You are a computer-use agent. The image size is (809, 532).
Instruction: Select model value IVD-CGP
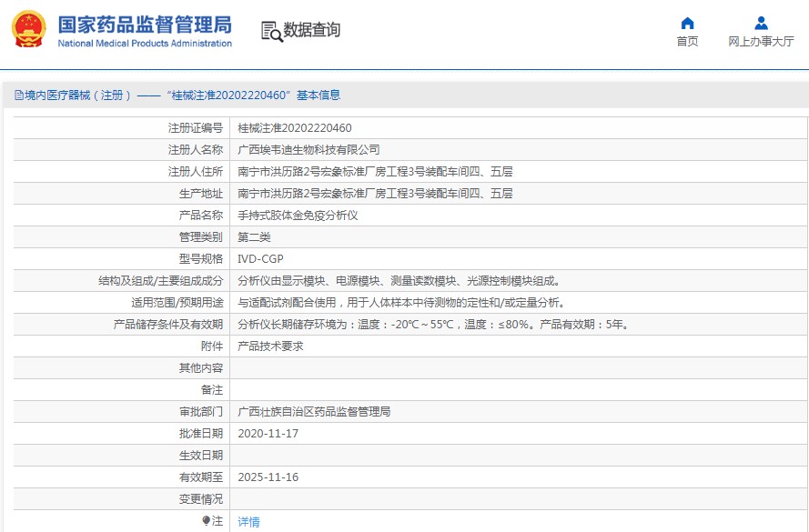pos(260,259)
